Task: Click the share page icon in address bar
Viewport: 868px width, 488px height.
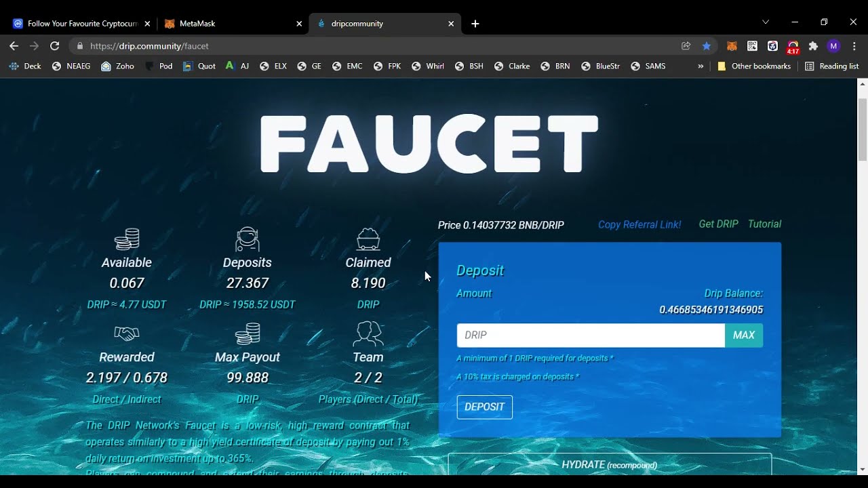Action: click(x=686, y=46)
